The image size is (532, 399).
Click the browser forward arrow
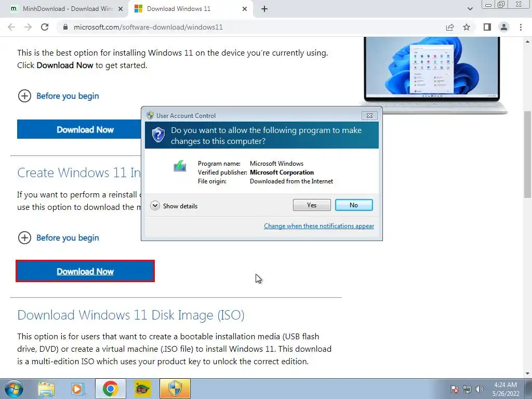click(28, 27)
